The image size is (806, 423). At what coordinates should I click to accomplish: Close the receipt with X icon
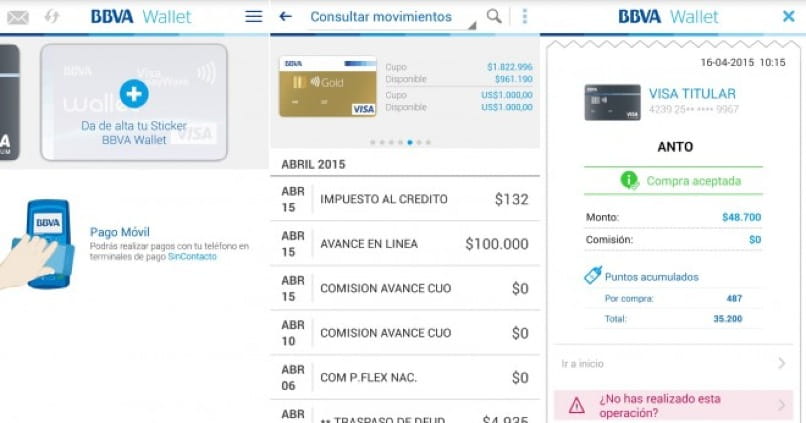click(x=789, y=16)
